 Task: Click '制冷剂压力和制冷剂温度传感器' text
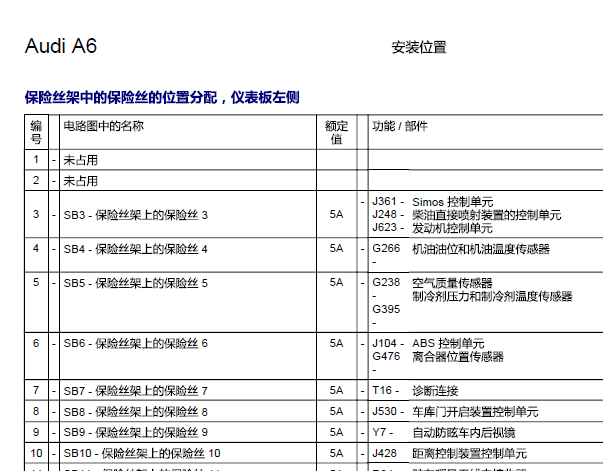[x=492, y=296]
